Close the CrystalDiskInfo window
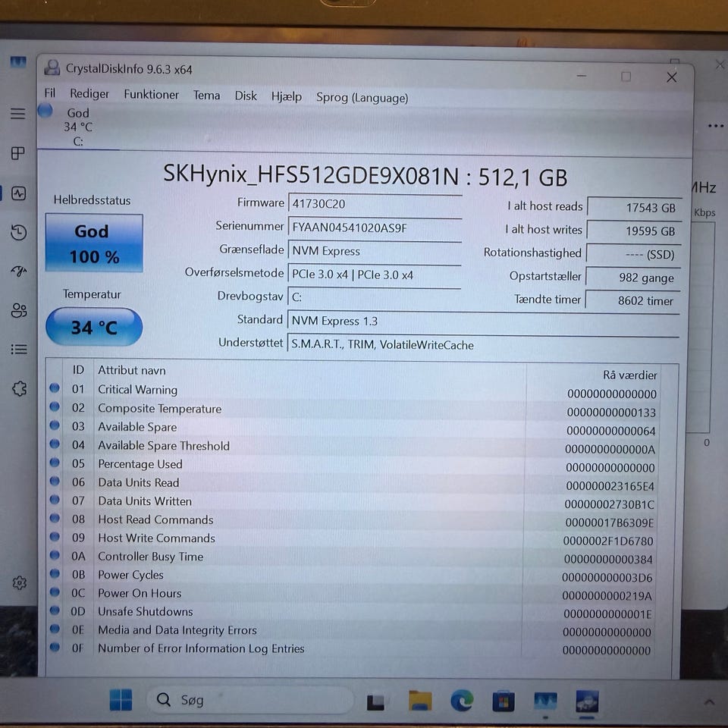This screenshot has width=728, height=728. tap(671, 77)
